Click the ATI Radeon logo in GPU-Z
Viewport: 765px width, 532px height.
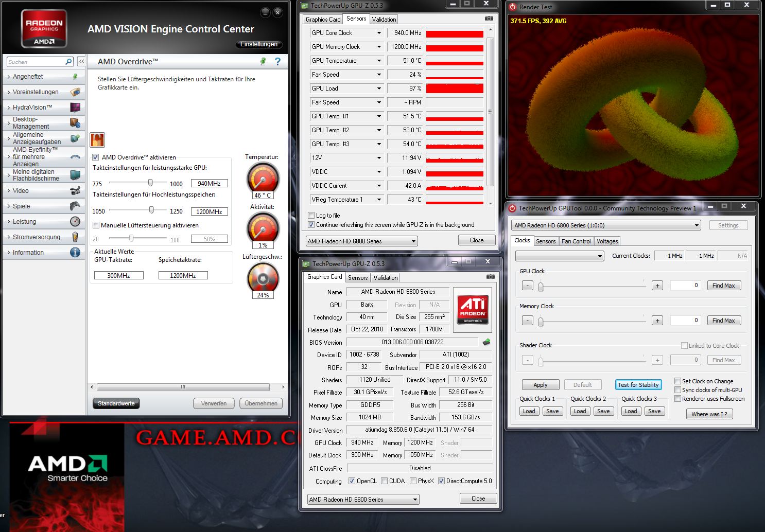pyautogui.click(x=473, y=310)
